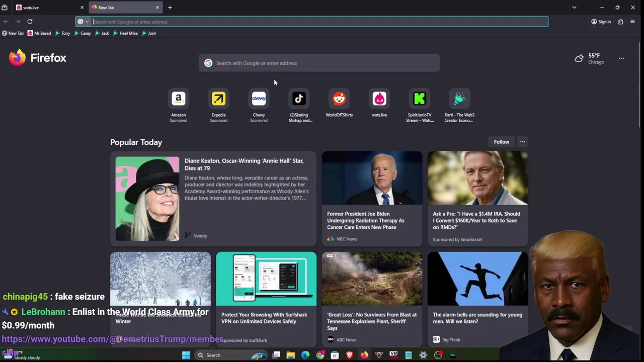Expand the List all tabs dropdown arrow
The width and height of the screenshot is (644, 362).
[x=574, y=8]
